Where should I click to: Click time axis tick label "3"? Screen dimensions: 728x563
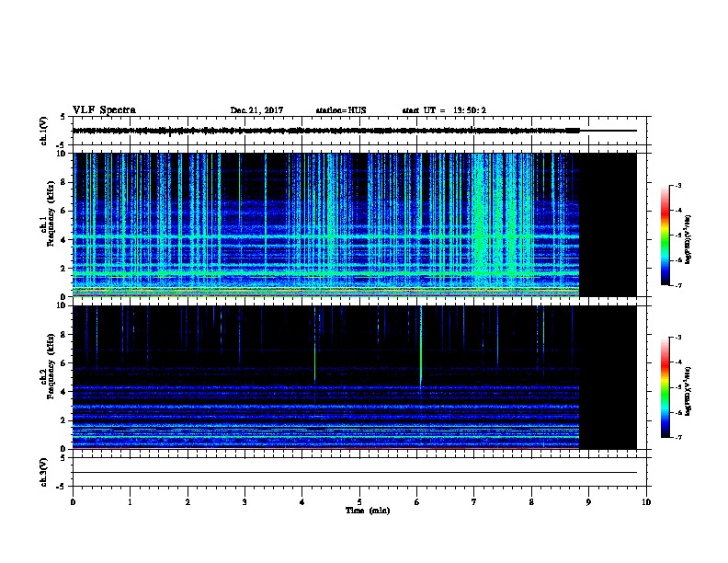point(245,502)
